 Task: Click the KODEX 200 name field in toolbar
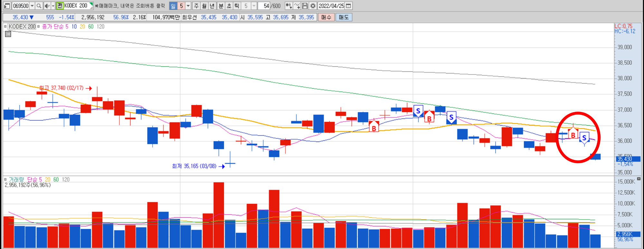[76, 6]
